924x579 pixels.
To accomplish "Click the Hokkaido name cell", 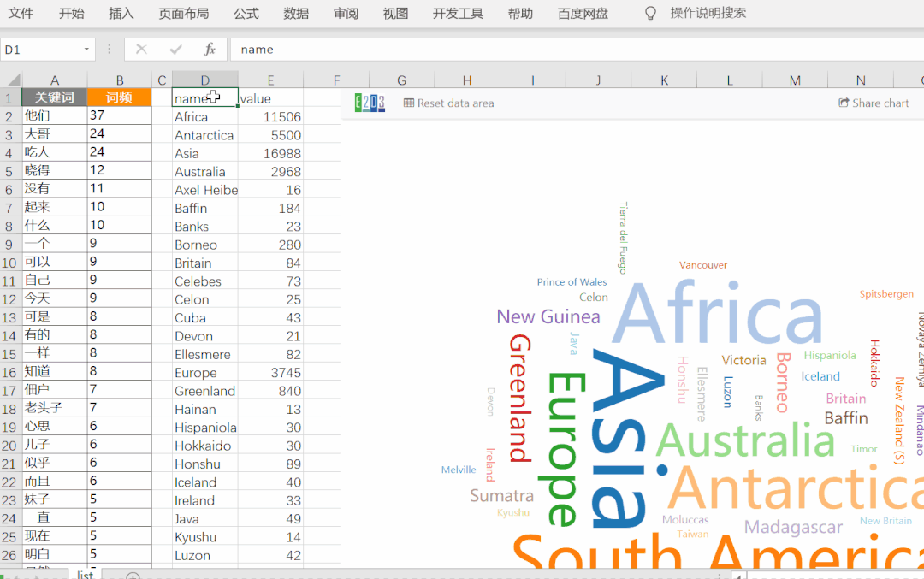I will pyautogui.click(x=205, y=446).
